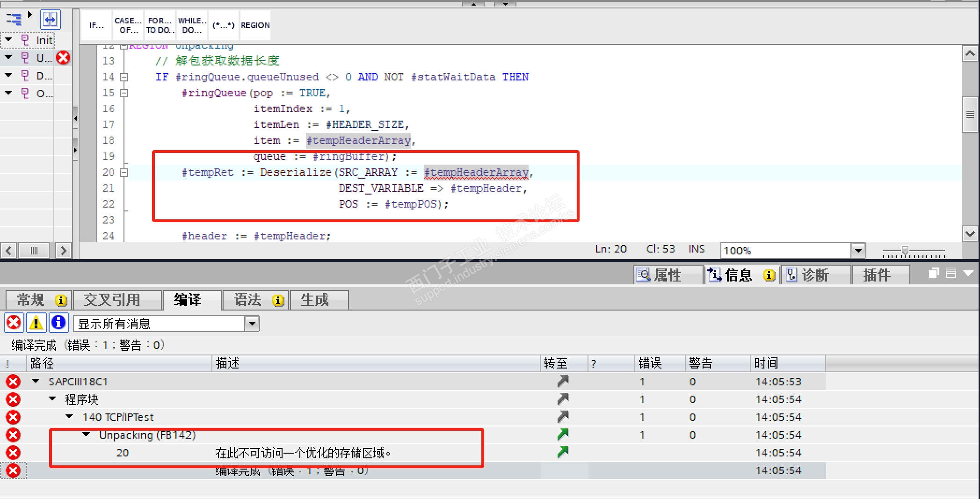Click go-to arrow in 140 TCP/IPTest row
Image resolution: width=980 pixels, height=499 pixels.
563,417
